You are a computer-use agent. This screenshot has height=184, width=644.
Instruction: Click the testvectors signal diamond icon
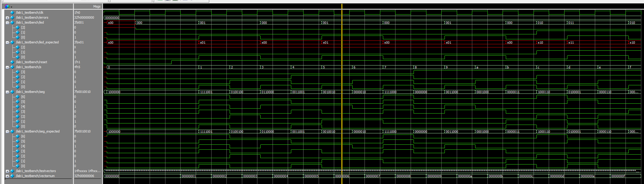(x=12, y=171)
